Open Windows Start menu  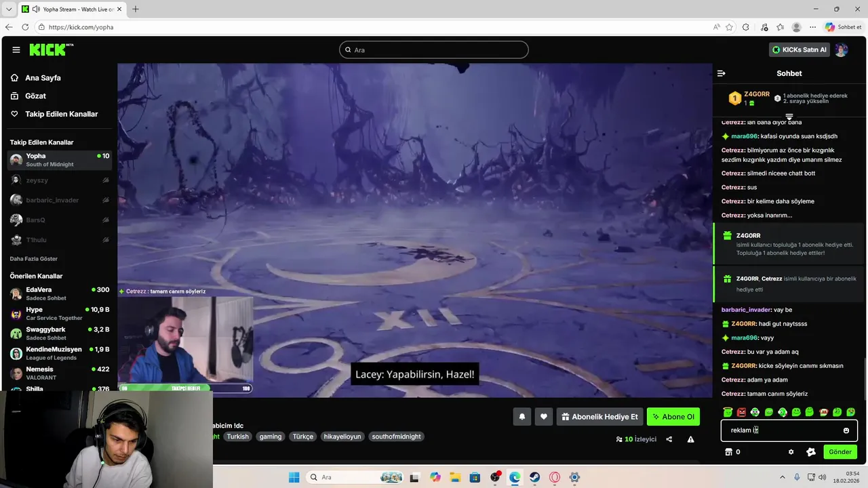tap(294, 477)
